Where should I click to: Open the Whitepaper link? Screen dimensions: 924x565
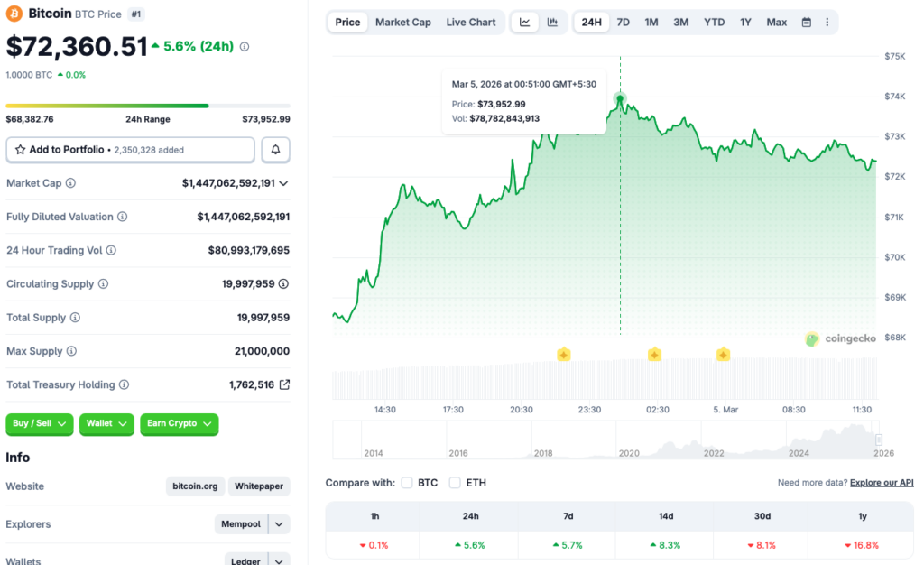click(x=259, y=486)
